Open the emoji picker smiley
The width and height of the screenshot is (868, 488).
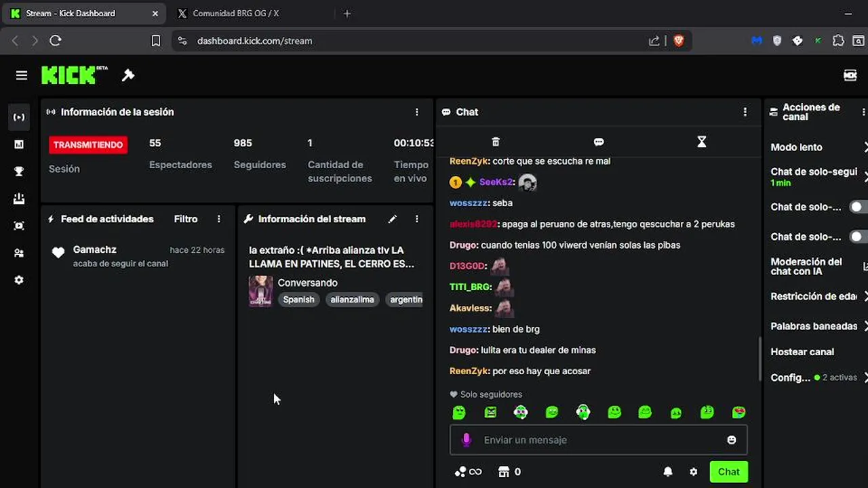(732, 440)
